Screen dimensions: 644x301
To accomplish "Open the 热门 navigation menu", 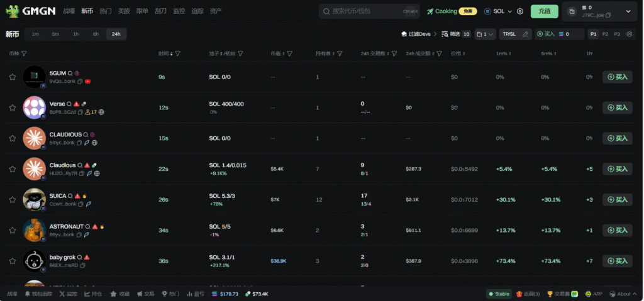I will click(x=105, y=11).
